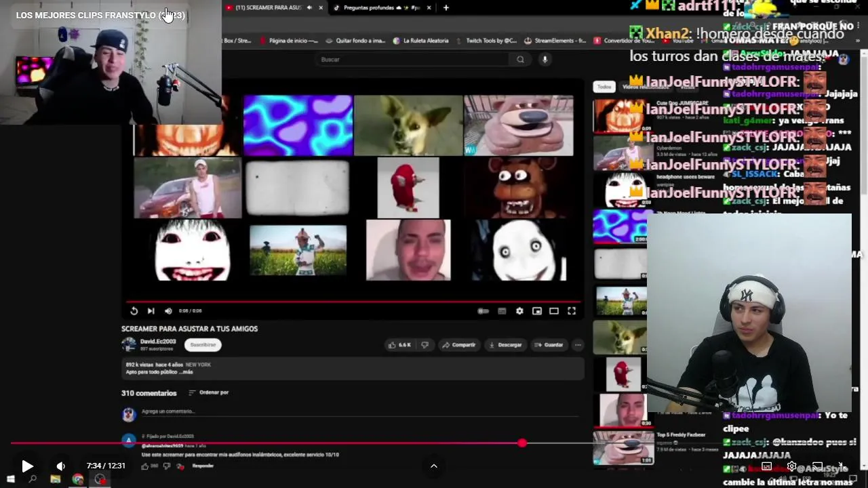The height and width of the screenshot is (488, 868).
Task: Mute the outer video player volume
Action: click(60, 466)
